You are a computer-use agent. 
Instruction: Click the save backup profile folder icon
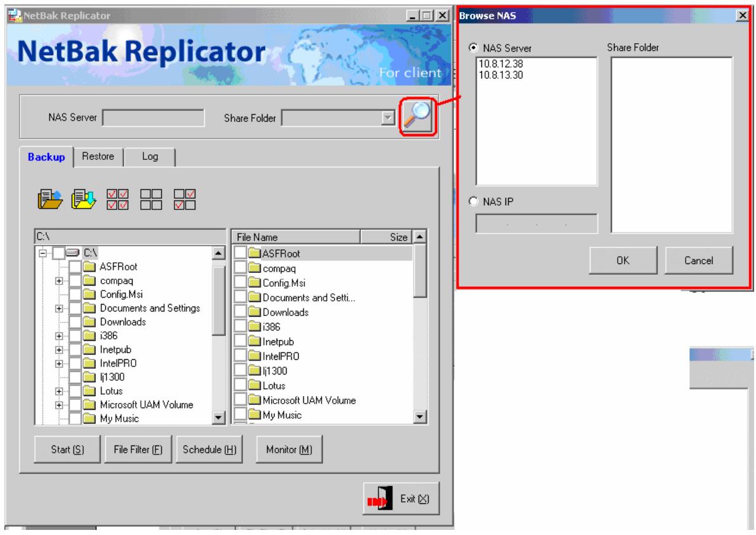[x=84, y=199]
